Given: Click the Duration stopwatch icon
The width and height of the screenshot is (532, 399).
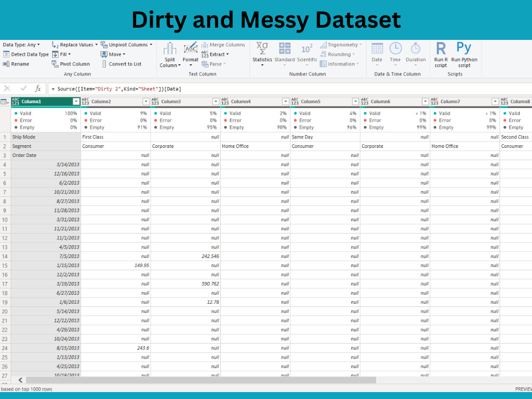Looking at the screenshot, I should click(415, 48).
